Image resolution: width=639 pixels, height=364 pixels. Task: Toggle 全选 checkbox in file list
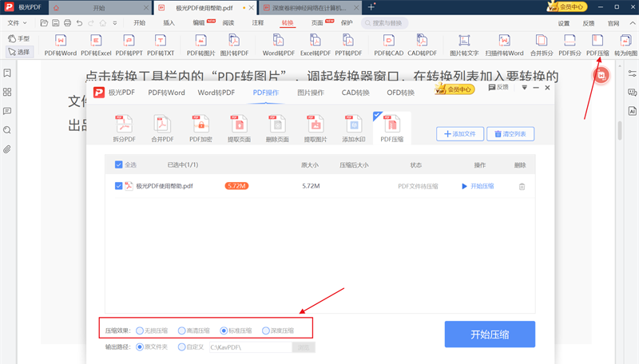[118, 164]
